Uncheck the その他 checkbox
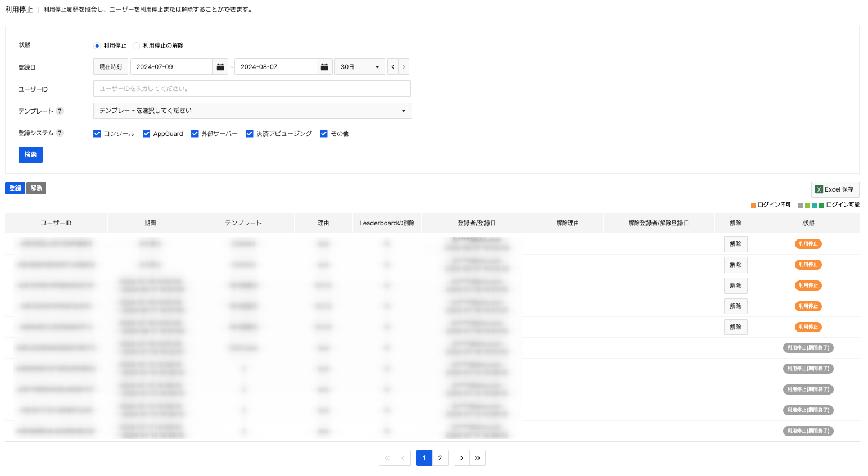Image resolution: width=868 pixels, height=476 pixels. (323, 133)
